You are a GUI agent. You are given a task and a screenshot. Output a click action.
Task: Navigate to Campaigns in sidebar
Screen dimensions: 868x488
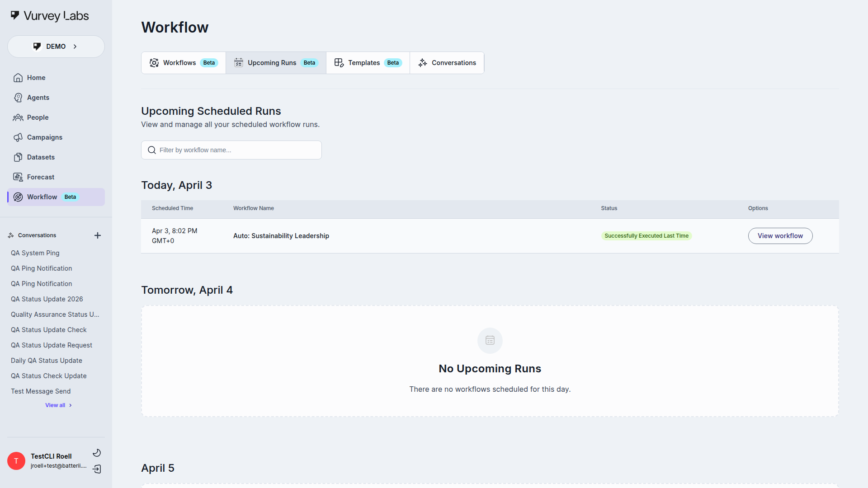click(44, 137)
